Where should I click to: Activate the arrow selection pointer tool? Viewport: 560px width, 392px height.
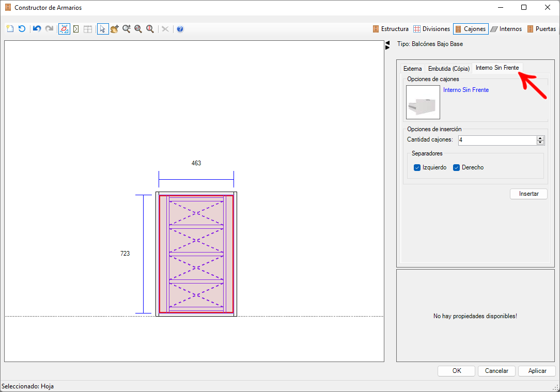click(x=103, y=29)
